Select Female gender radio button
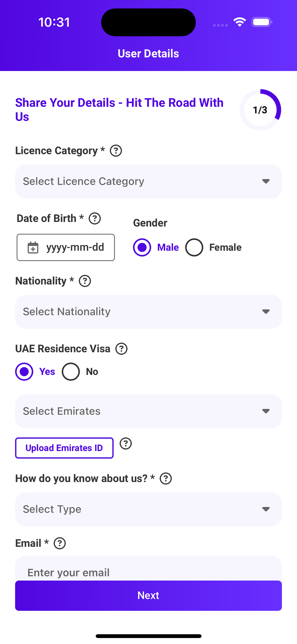The image size is (297, 644). pos(194,248)
